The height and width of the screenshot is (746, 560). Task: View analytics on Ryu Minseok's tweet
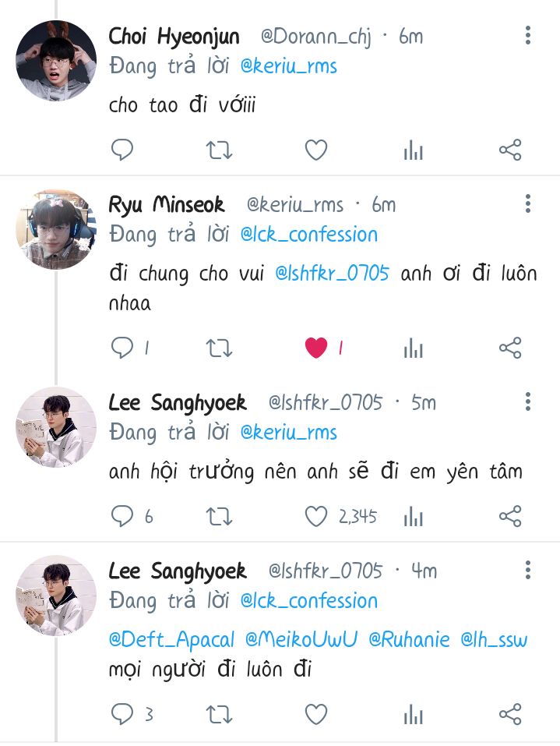[413, 348]
